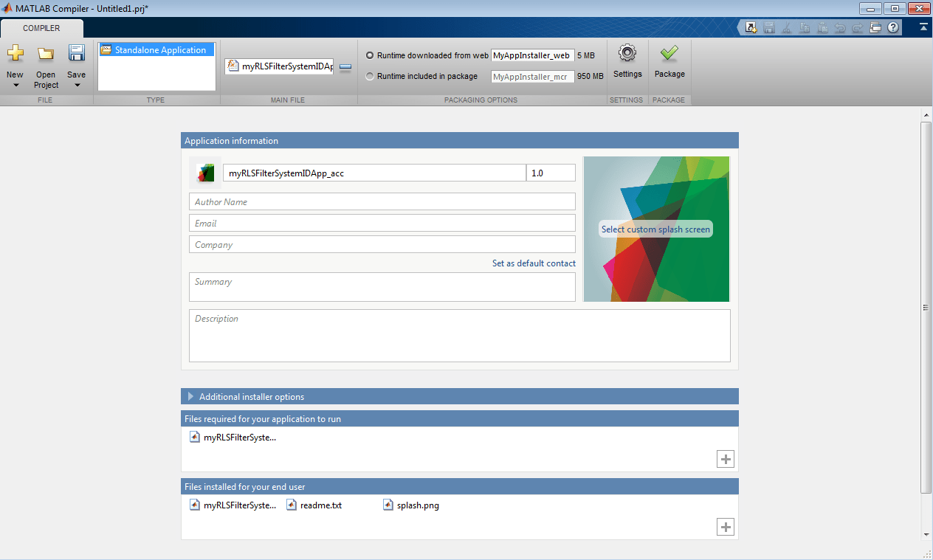Screen dimensions: 933x560
Task: Click the Author Name field
Action: (x=382, y=202)
